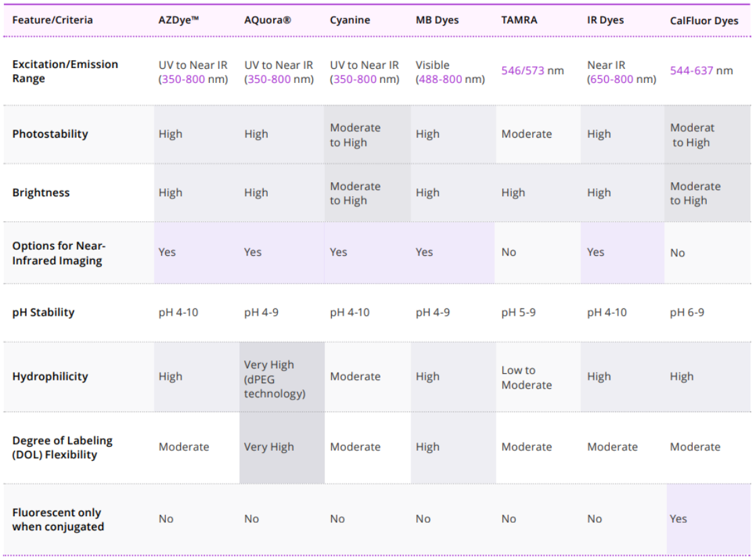This screenshot has width=756, height=560.
Task: Select the Excitation/Emission Range row label
Action: [65, 72]
